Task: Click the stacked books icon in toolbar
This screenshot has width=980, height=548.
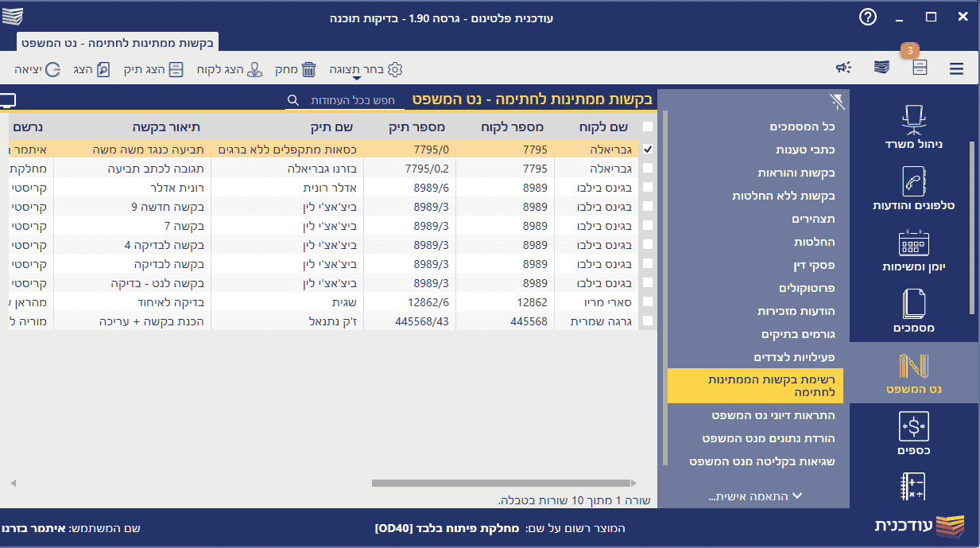Action: 881,68
